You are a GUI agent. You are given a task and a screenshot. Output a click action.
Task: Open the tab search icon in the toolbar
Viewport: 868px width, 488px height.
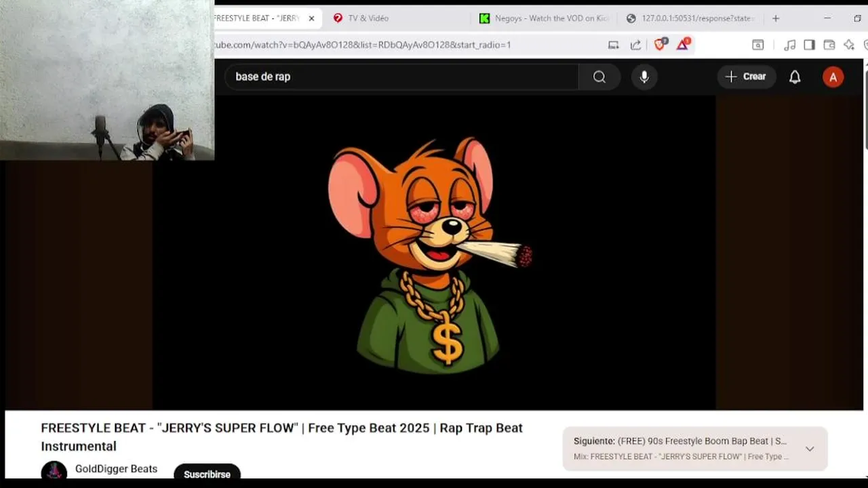(757, 45)
